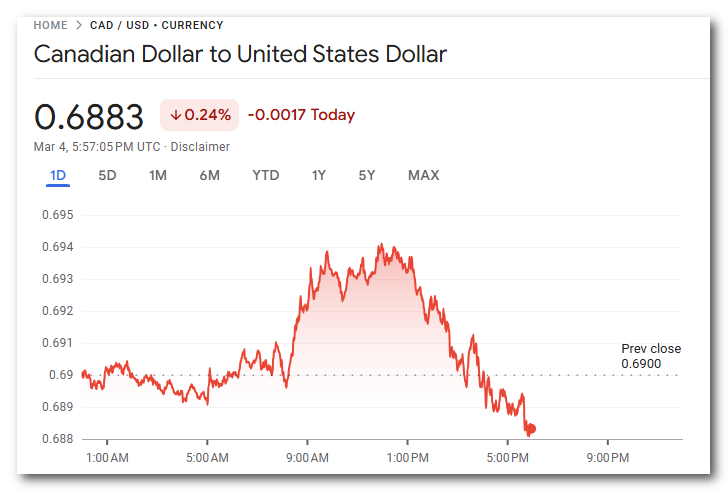Click the -0.0017 Today change text
Screen dimensions: 728x492
[301, 115]
